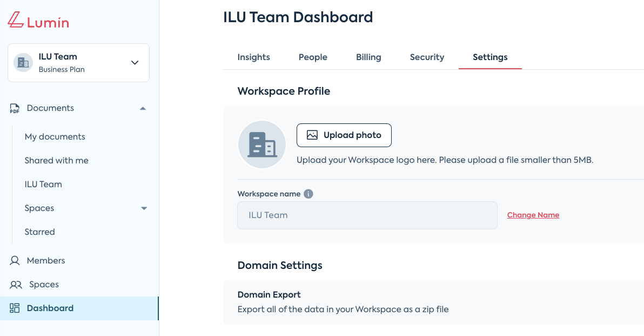The width and height of the screenshot is (644, 336).
Task: Click the Domain Settings heading
Action: [280, 265]
